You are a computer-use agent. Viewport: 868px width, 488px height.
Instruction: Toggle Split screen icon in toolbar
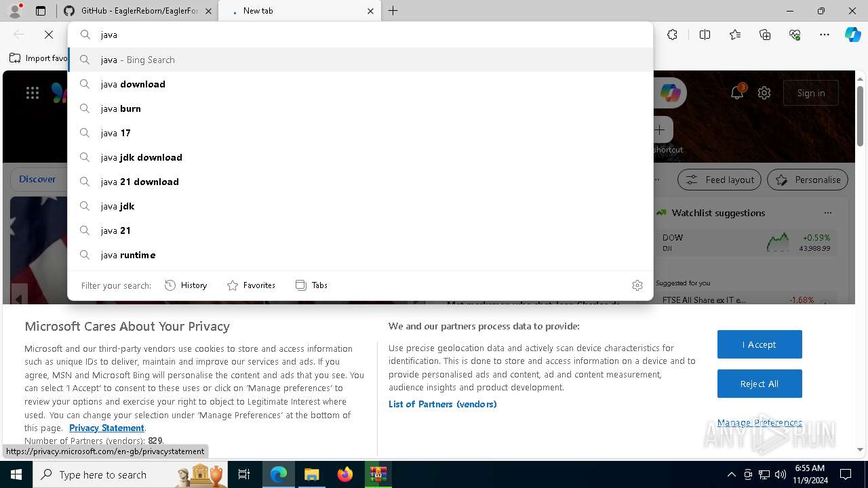tap(705, 35)
